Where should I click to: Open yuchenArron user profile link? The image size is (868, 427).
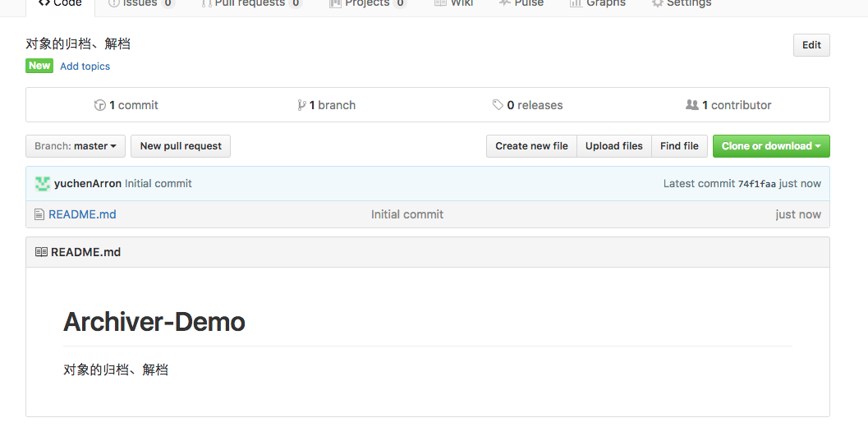[x=88, y=183]
